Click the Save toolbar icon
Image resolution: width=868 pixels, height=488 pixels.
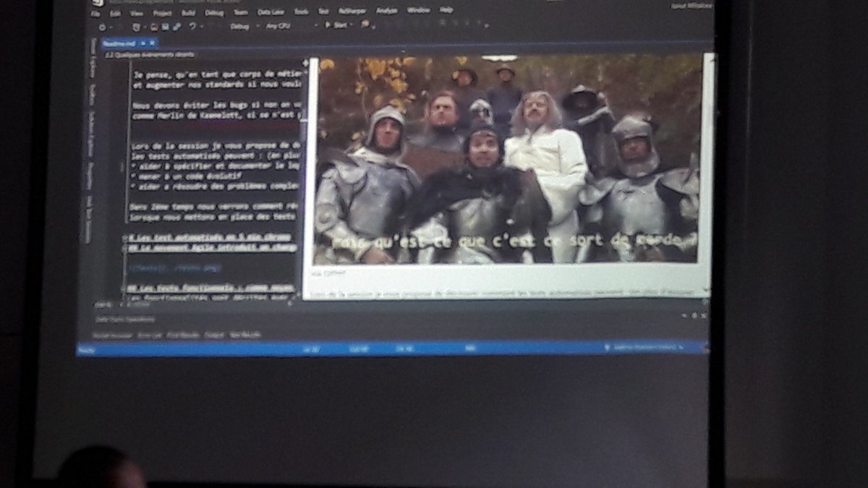[x=165, y=27]
